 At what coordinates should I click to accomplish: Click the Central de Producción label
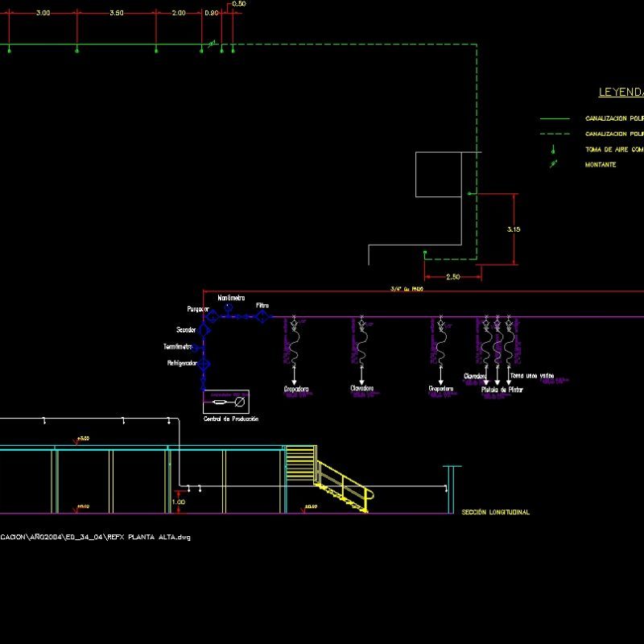click(x=229, y=418)
